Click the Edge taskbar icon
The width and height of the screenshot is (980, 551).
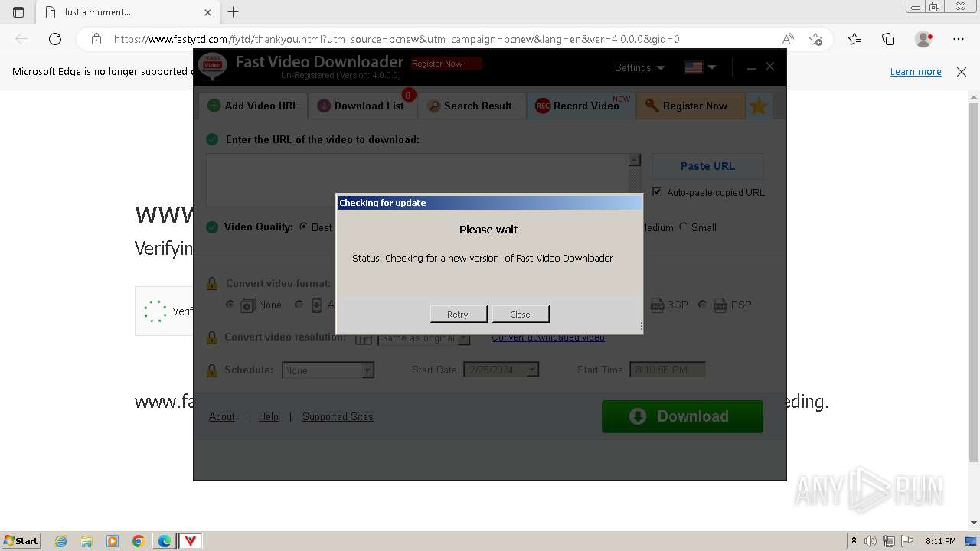[165, 541]
